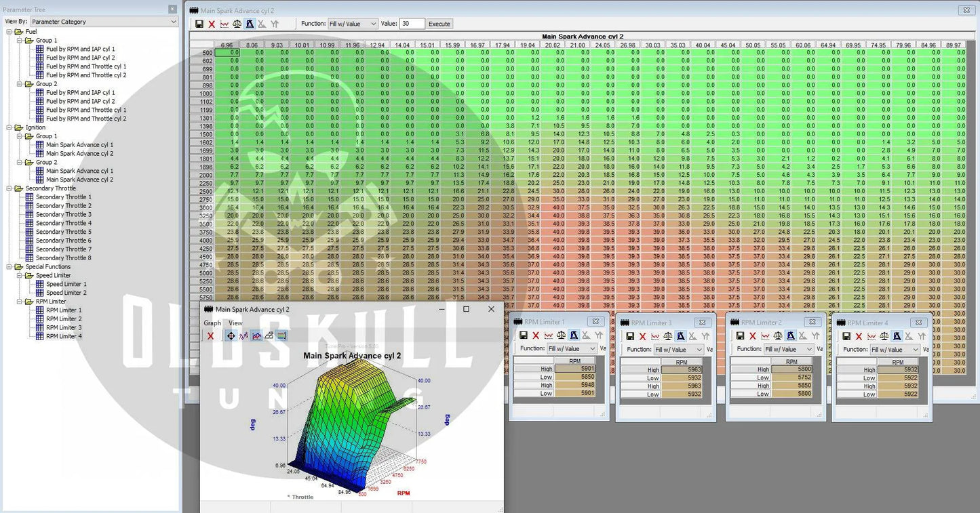Screen dimensions: 980x513
Task: Select Secondary Throttle 5 in the parameter tree
Action: coord(63,232)
